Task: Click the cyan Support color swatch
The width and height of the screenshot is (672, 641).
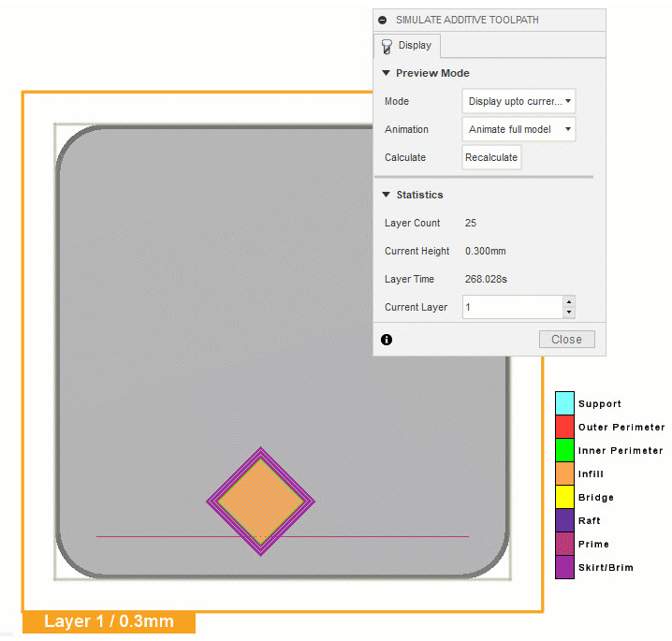Action: coord(564,403)
